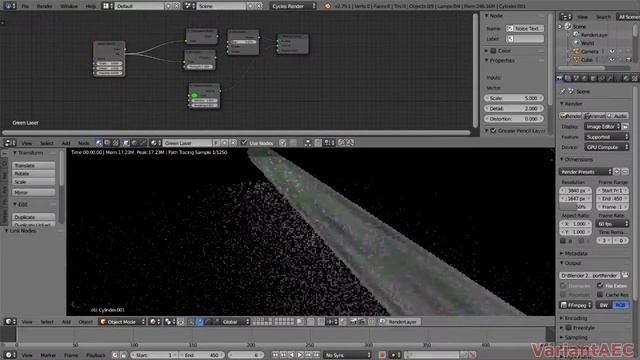Open the Cycles Render engine dropdown
This screenshot has width=640, height=360.
click(293, 6)
